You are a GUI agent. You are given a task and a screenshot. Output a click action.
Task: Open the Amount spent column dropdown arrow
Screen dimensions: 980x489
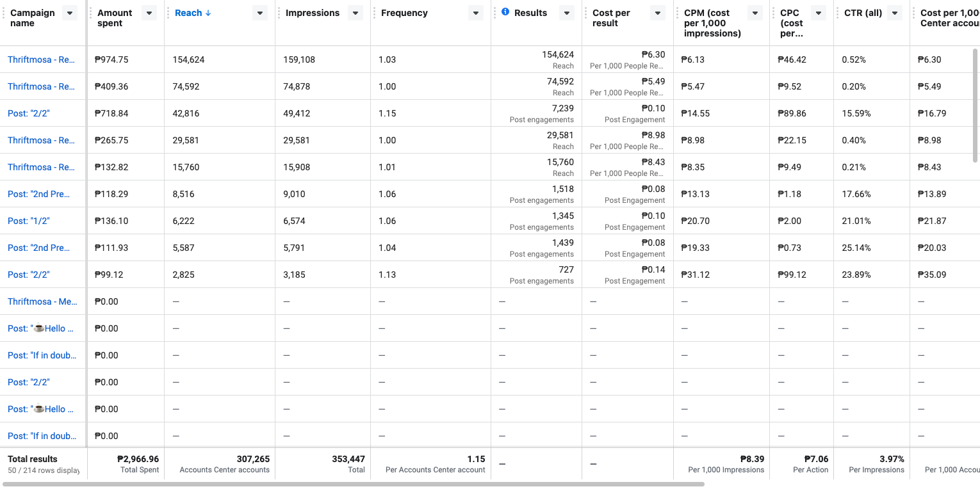click(149, 13)
